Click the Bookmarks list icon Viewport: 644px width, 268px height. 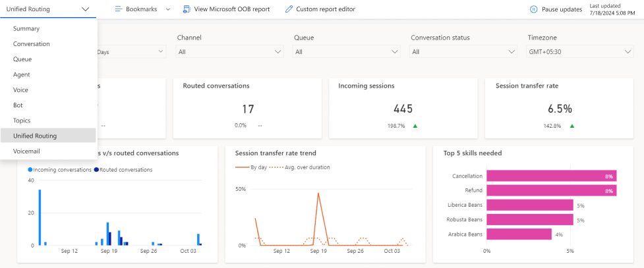[x=119, y=9]
